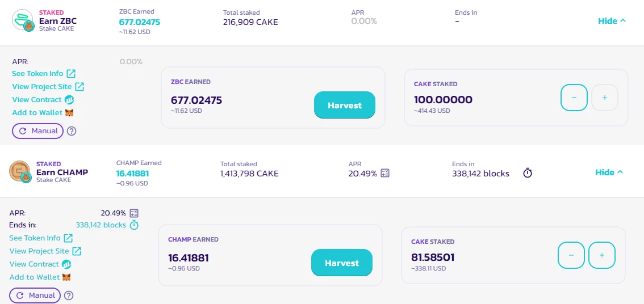Click the stopwatch icon next to 338,142 blocks header
The height and width of the screenshot is (304, 644).
coord(528,173)
